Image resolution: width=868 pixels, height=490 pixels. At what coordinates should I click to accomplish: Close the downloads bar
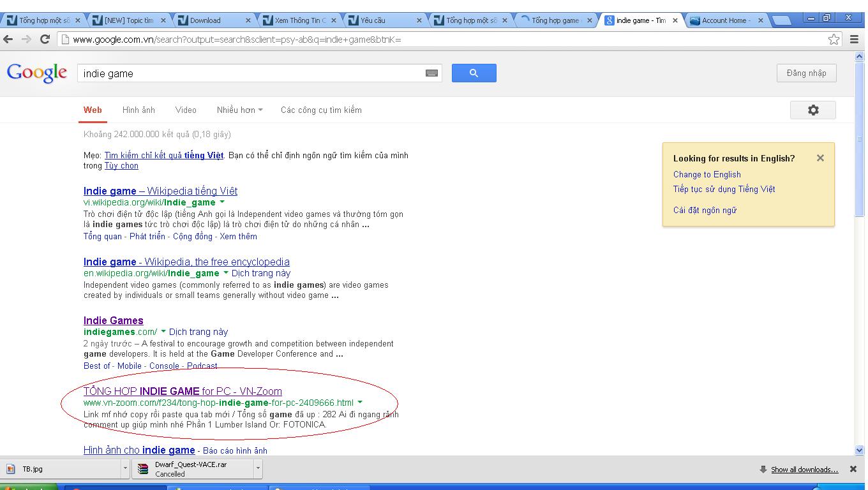[853, 469]
